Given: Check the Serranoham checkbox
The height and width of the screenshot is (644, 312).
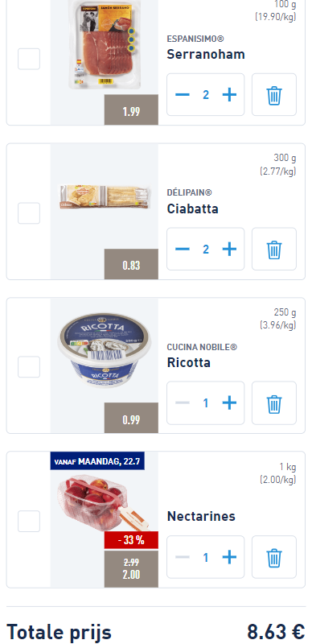Looking at the screenshot, I should click(x=29, y=59).
